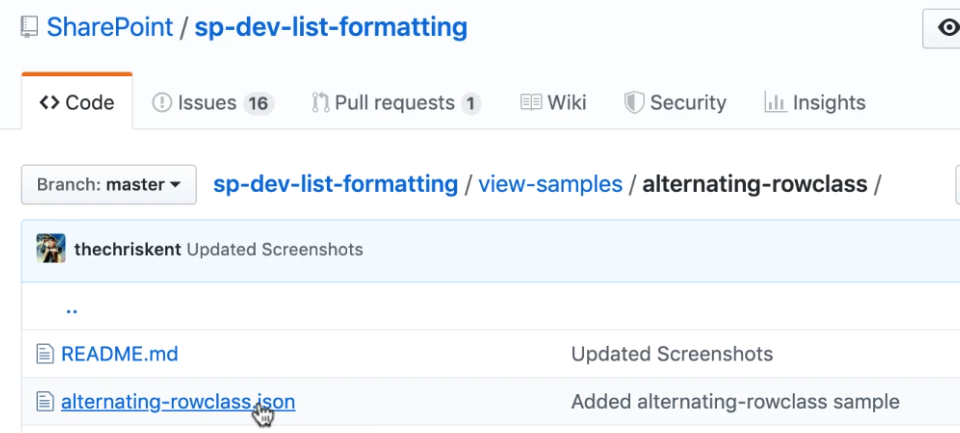
Task: Open the Updated Screenshots latest commit message
Action: pos(275,249)
